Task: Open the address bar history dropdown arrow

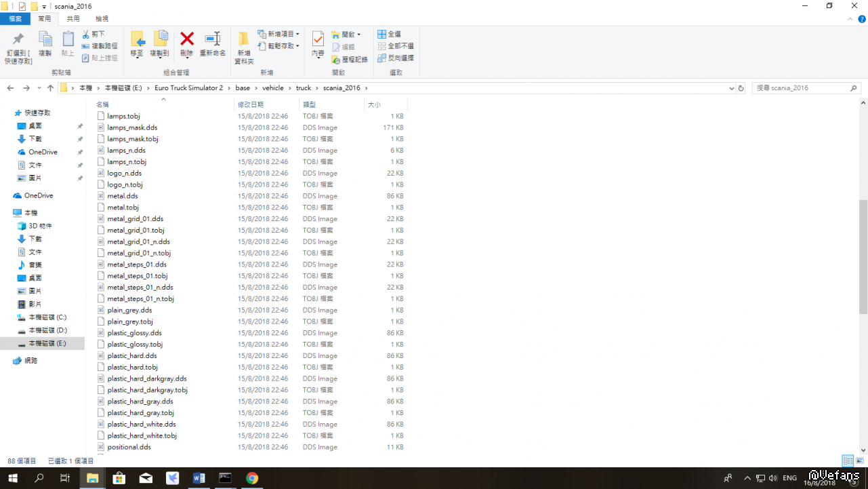Action: (x=731, y=88)
